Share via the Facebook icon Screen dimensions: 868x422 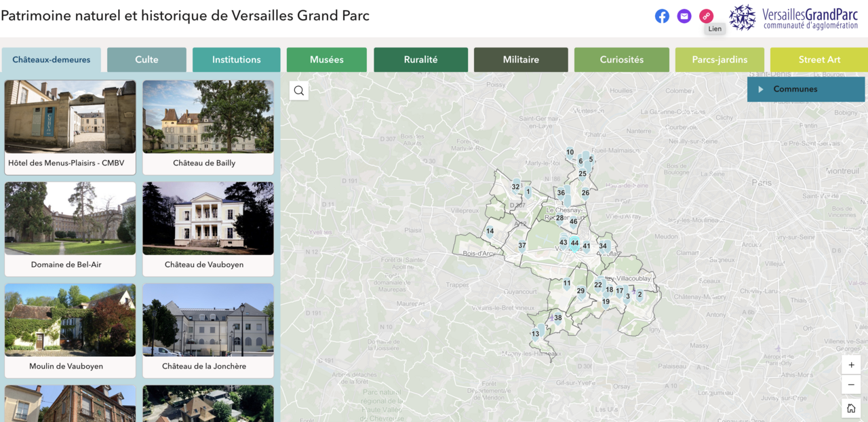[662, 16]
